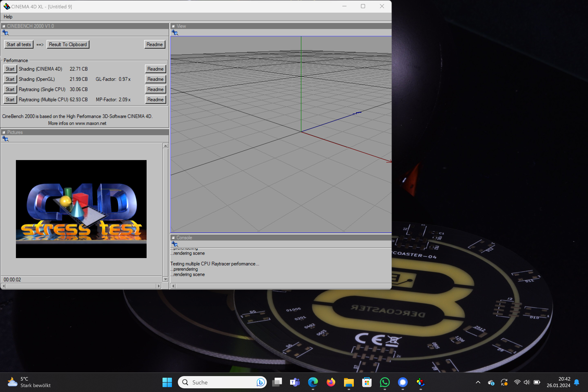The height and width of the screenshot is (392, 588).
Task: Click 'Testing multiple CPU Raytracer performance' console line
Action: click(x=215, y=264)
